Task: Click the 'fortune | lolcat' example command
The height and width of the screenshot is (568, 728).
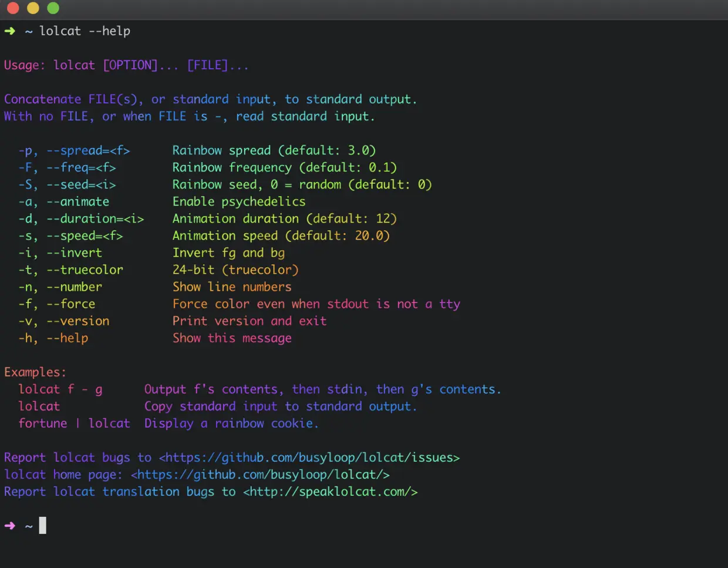Action: click(x=74, y=423)
